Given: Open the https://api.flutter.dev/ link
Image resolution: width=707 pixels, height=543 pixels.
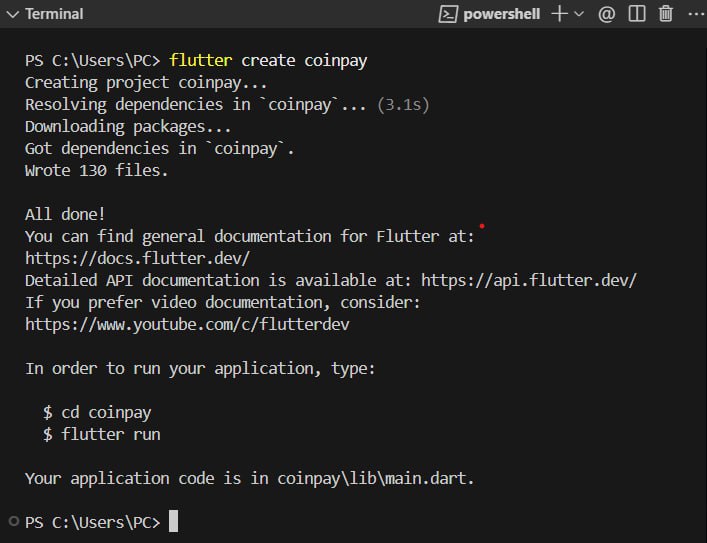Looking at the screenshot, I should (529, 281).
